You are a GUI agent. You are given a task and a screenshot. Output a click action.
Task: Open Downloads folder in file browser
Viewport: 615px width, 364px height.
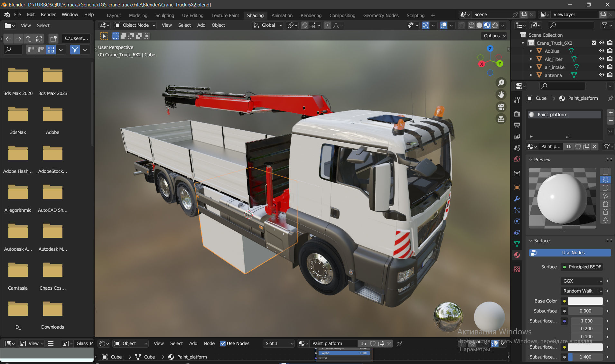[x=52, y=315]
